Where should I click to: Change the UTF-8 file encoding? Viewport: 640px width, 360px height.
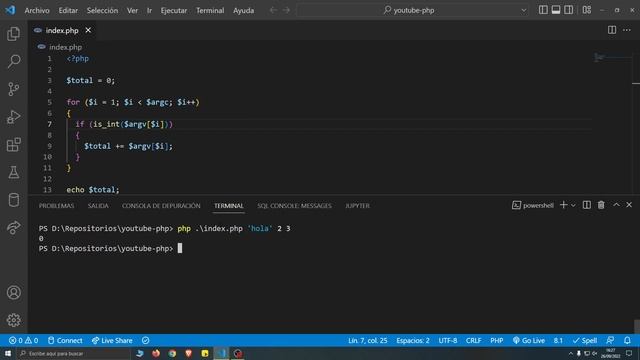[x=448, y=340]
